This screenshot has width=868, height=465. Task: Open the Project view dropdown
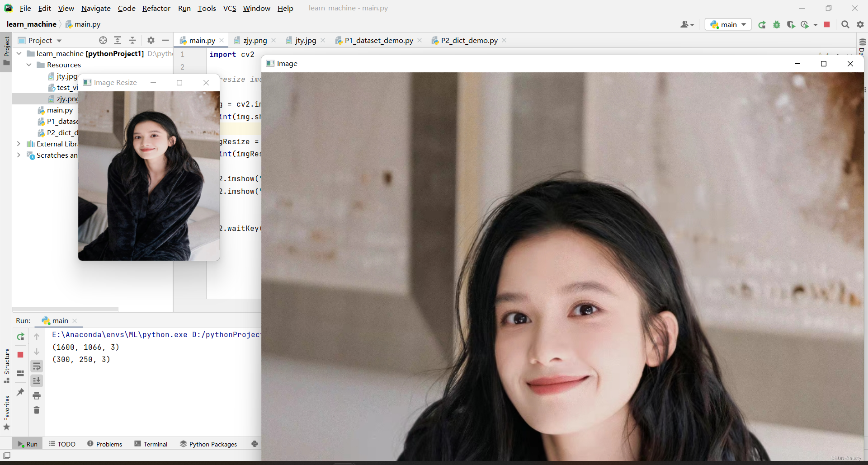click(x=40, y=40)
